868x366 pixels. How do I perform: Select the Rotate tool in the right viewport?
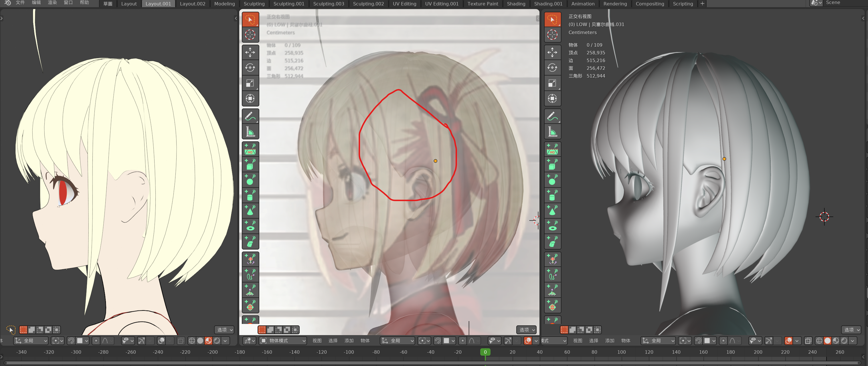[552, 68]
